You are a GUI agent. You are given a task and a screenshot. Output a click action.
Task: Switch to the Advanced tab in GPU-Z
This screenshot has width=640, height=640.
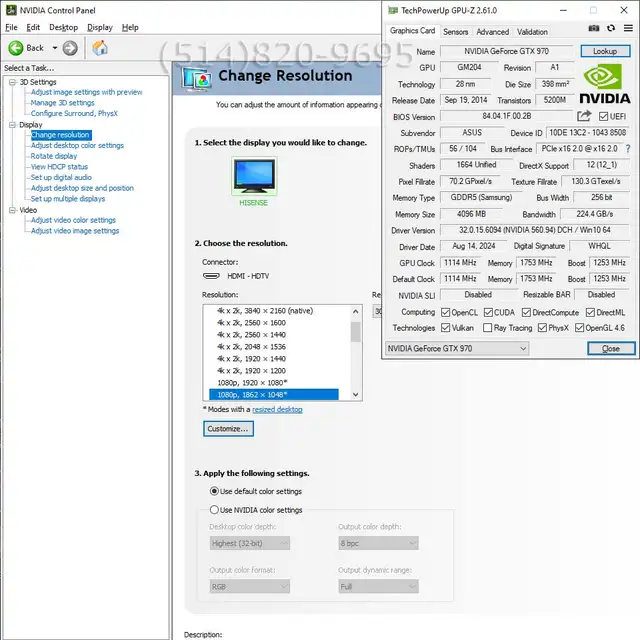[493, 31]
